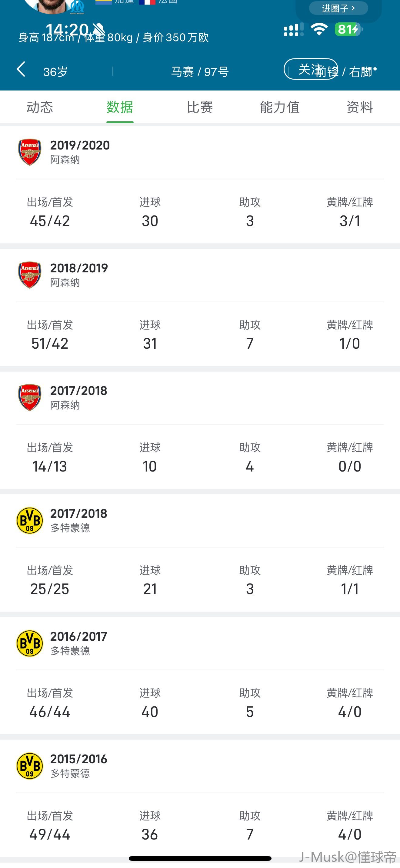This screenshot has width=400, height=868.
Task: Tap Arsenal crest for 2018/2019 season
Action: coord(30,275)
